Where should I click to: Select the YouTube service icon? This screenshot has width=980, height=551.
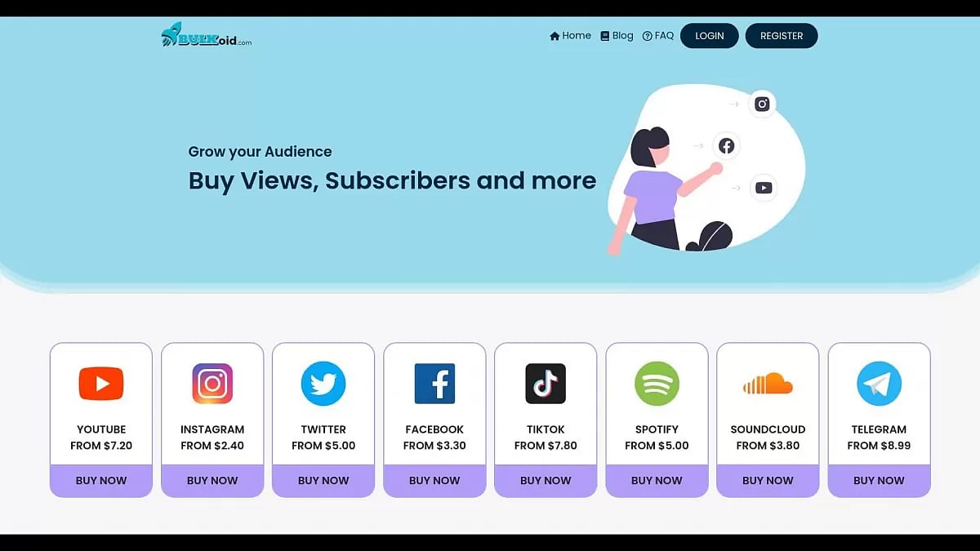pos(100,383)
